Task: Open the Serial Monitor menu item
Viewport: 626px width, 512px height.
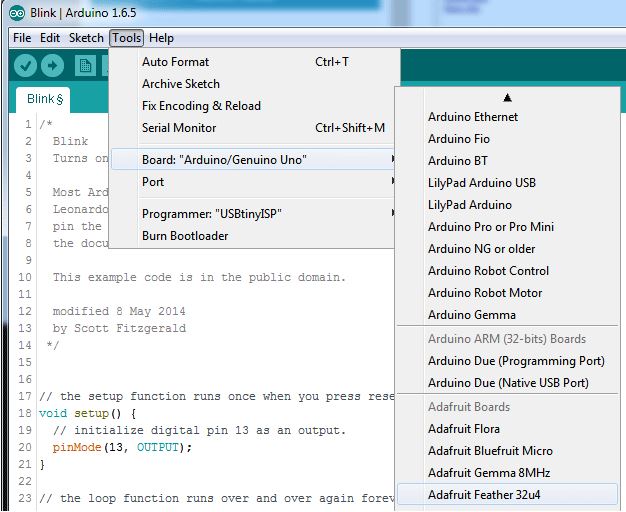Action: (x=179, y=128)
